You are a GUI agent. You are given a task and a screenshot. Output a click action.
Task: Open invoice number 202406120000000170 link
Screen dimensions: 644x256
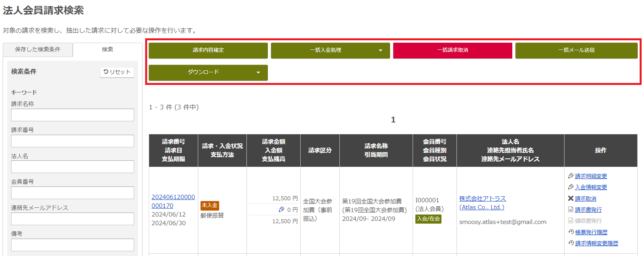(x=173, y=201)
